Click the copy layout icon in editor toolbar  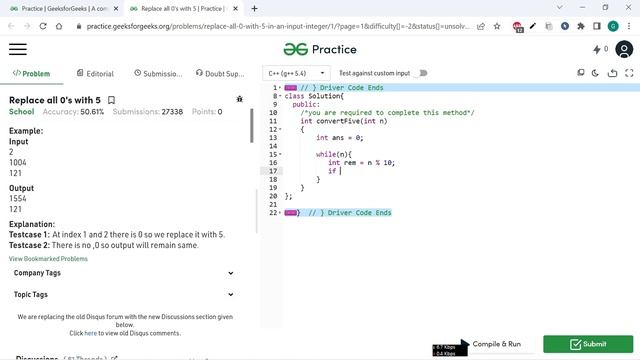point(580,73)
